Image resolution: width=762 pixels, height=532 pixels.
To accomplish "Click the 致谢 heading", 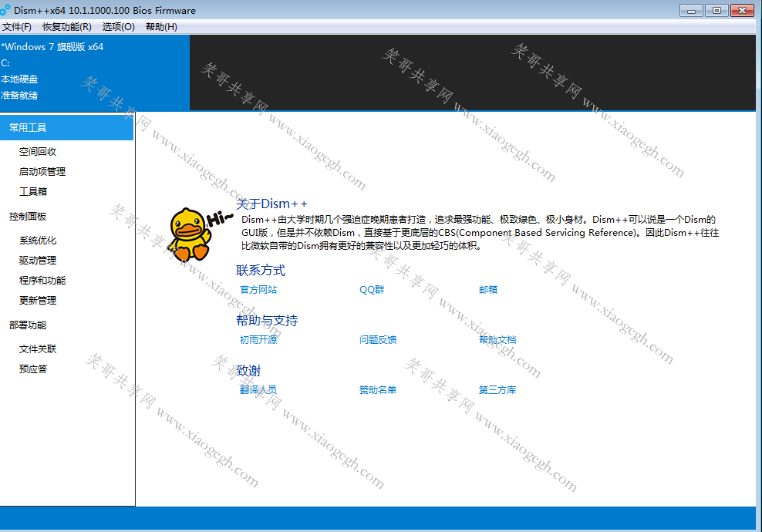I will click(248, 371).
